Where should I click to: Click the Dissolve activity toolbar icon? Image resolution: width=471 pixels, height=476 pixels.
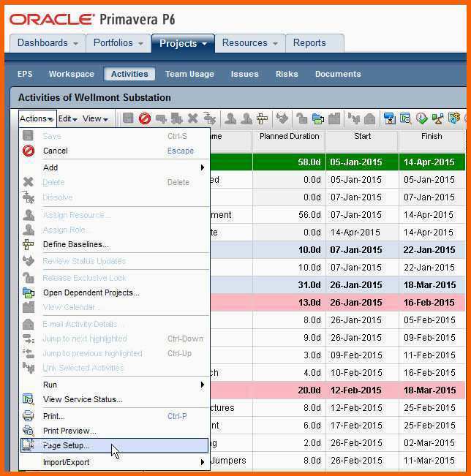[x=209, y=118]
